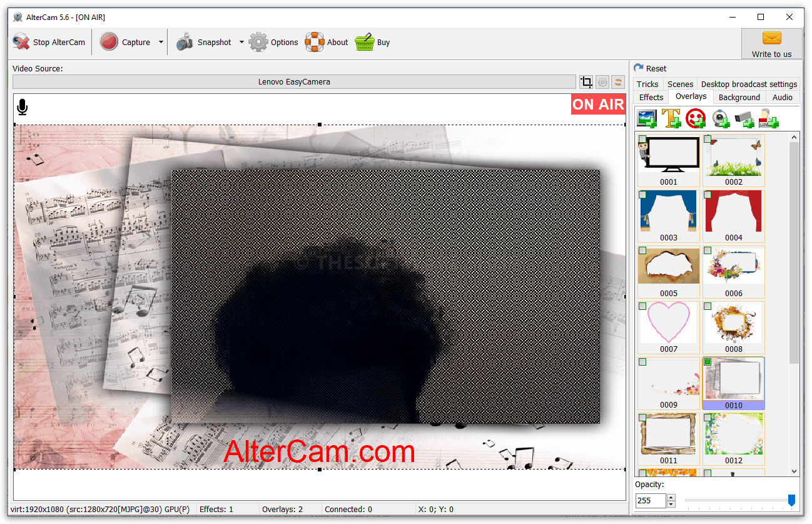Disable overlay 0010 checkbox
The width and height of the screenshot is (812, 524).
coord(708,362)
